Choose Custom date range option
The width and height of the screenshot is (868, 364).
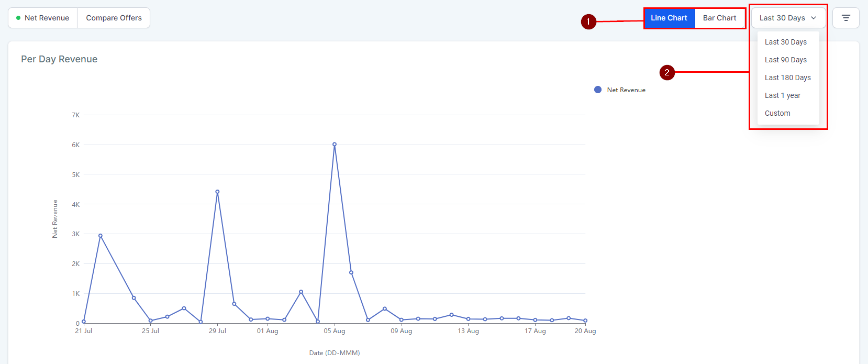[777, 113]
